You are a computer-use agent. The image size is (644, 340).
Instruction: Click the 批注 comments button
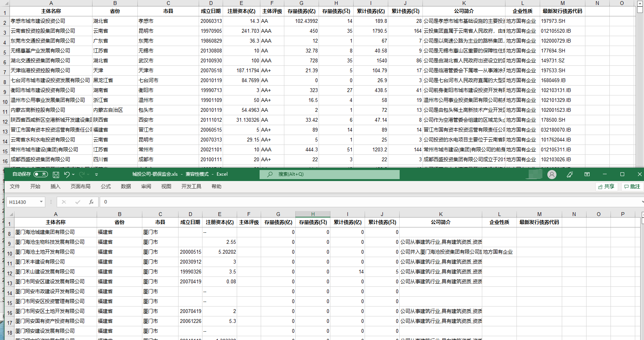coord(632,186)
